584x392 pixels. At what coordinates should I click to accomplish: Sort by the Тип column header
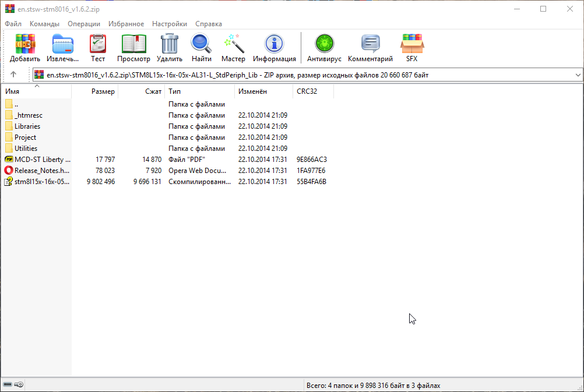pyautogui.click(x=200, y=91)
